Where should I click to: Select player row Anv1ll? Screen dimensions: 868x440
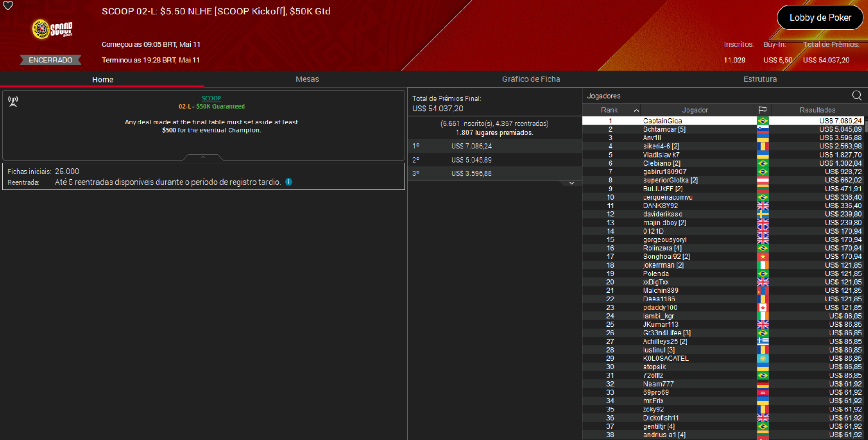pos(723,138)
